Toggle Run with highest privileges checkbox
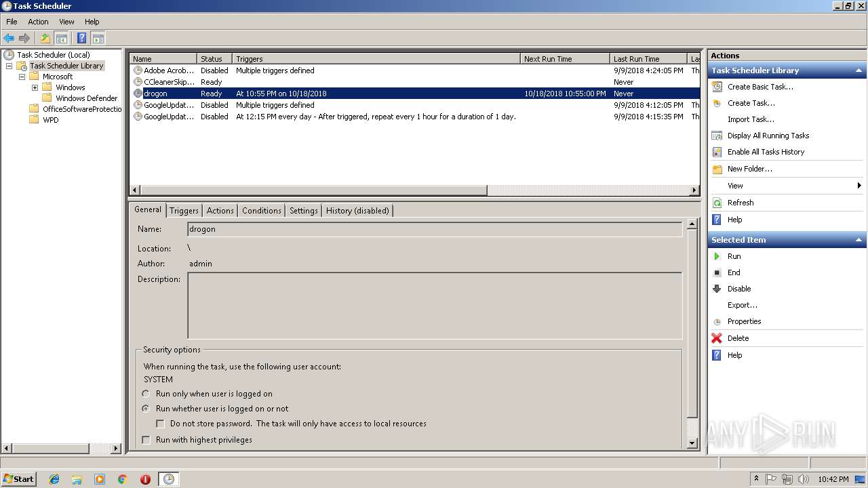 click(x=146, y=440)
